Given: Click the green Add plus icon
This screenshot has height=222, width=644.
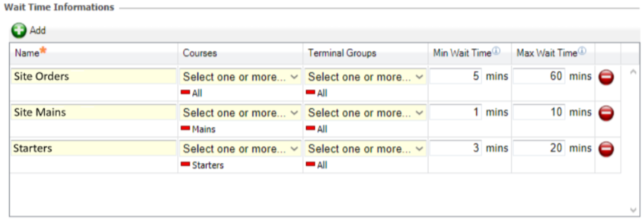Looking at the screenshot, I should 19,31.
